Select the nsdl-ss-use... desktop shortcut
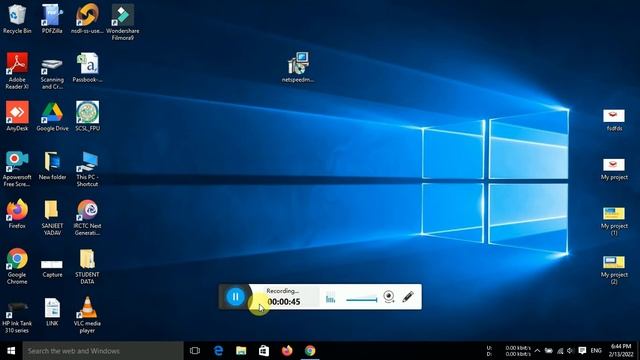The height and width of the screenshot is (360, 640). coord(87,19)
